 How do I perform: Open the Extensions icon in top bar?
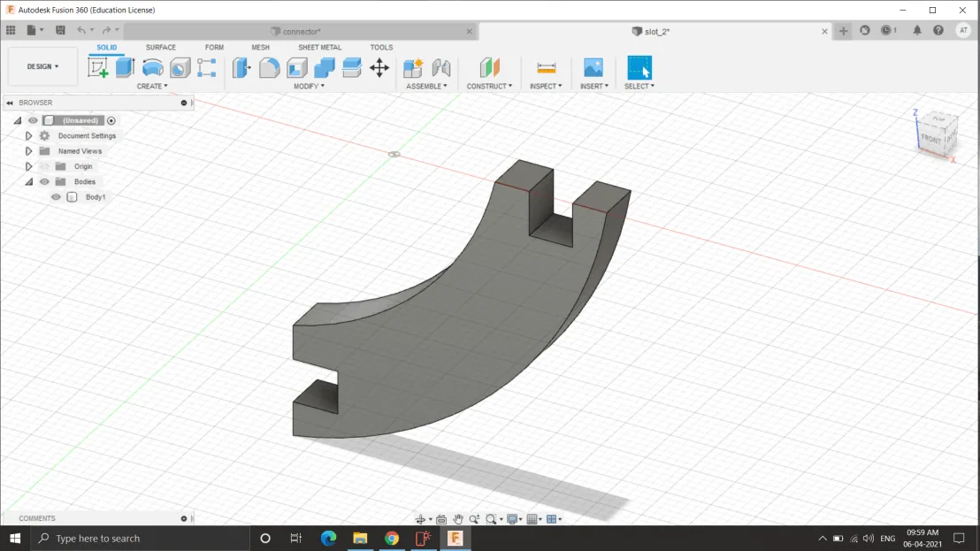(x=865, y=30)
